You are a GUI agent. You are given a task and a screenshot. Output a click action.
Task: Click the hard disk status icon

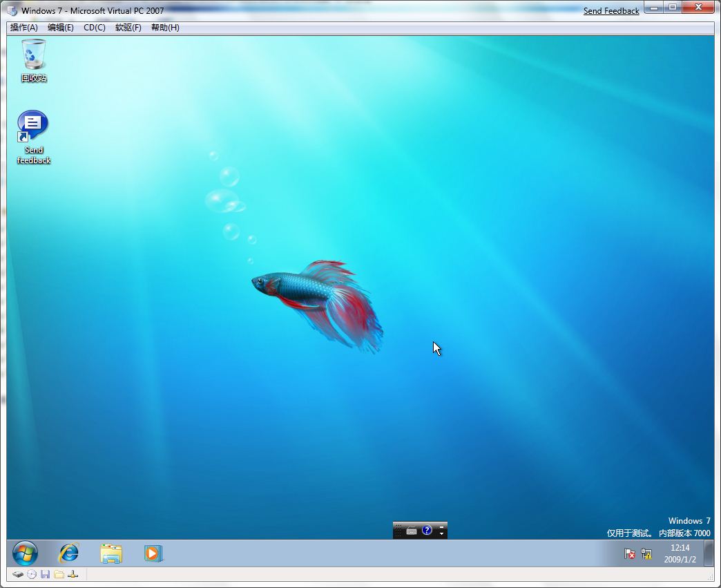[x=17, y=574]
